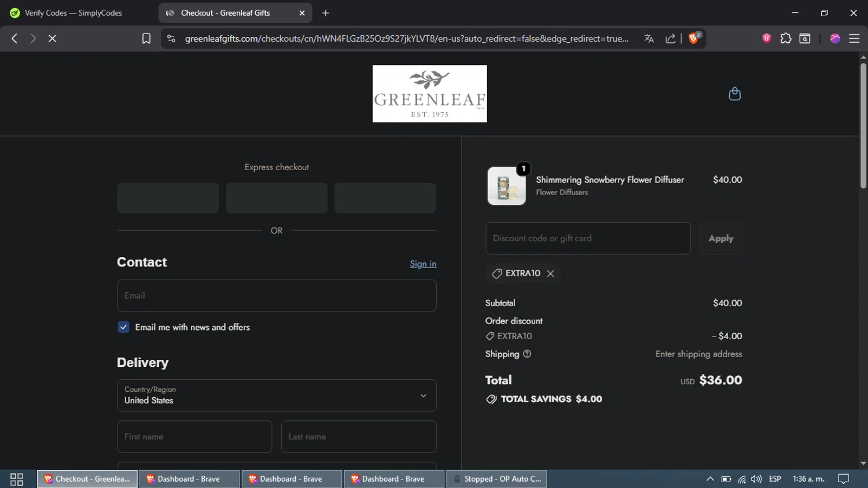Close the Checkout - Greenleaf Gifts tab
Image resolution: width=868 pixels, height=488 pixels.
click(301, 13)
